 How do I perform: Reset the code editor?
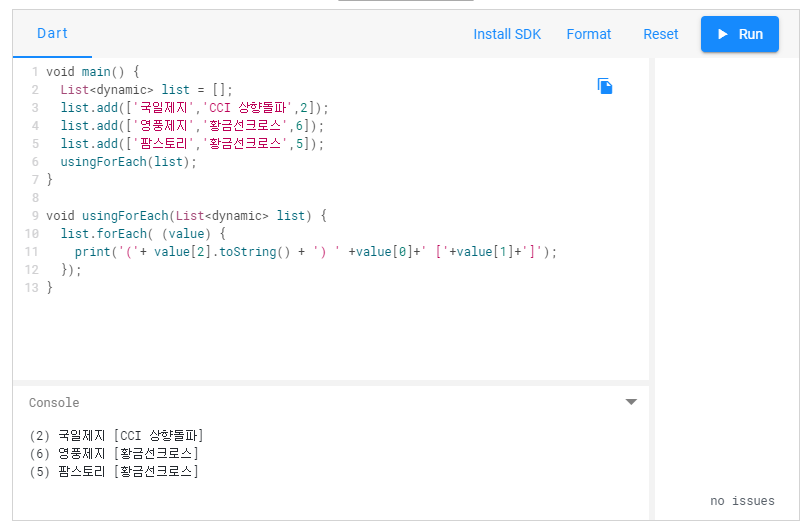click(x=660, y=34)
